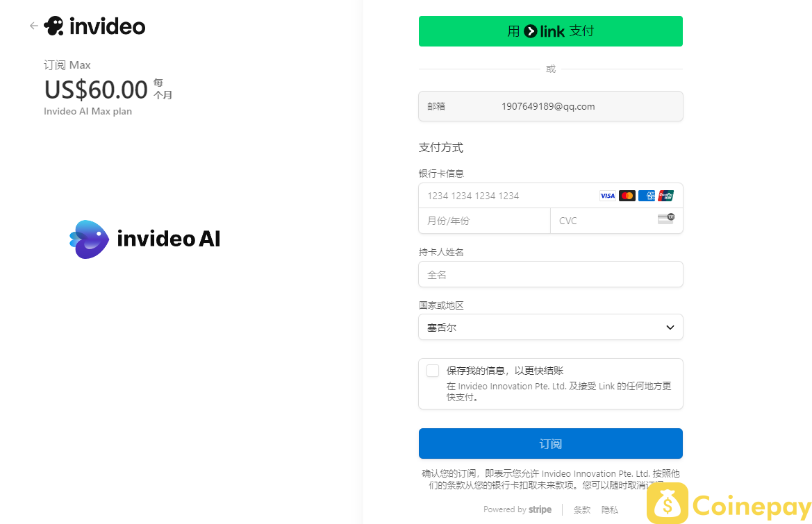Viewport: 812px width, 524px height.
Task: Open the country or region dropdown
Action: [551, 328]
